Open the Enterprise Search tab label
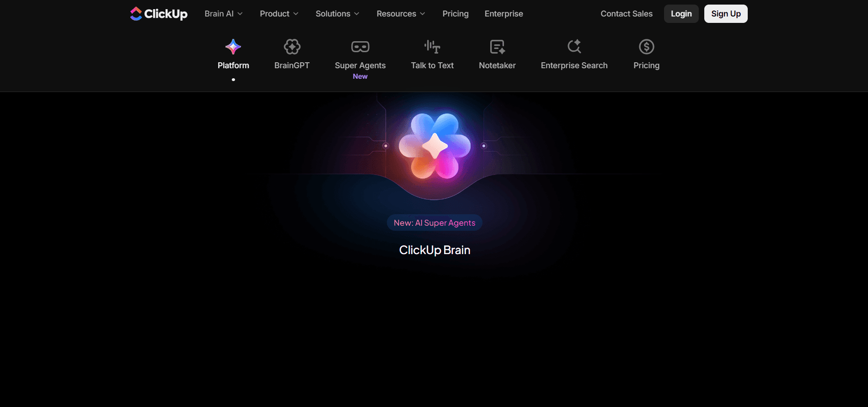 coord(574,65)
